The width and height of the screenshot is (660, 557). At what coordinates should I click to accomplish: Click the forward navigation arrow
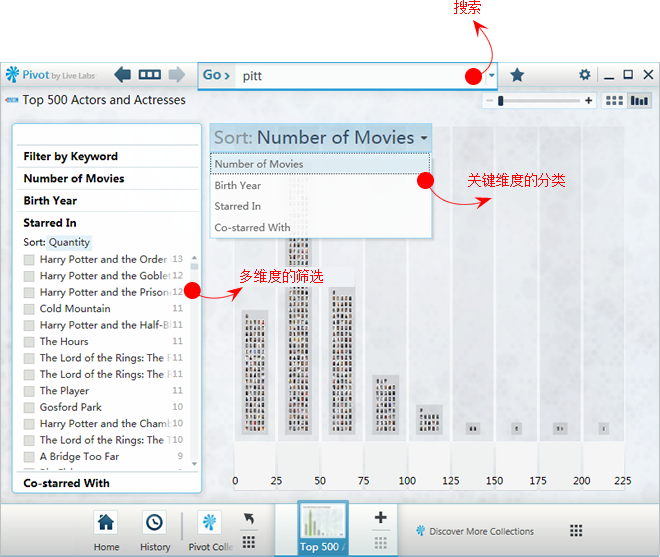[176, 74]
